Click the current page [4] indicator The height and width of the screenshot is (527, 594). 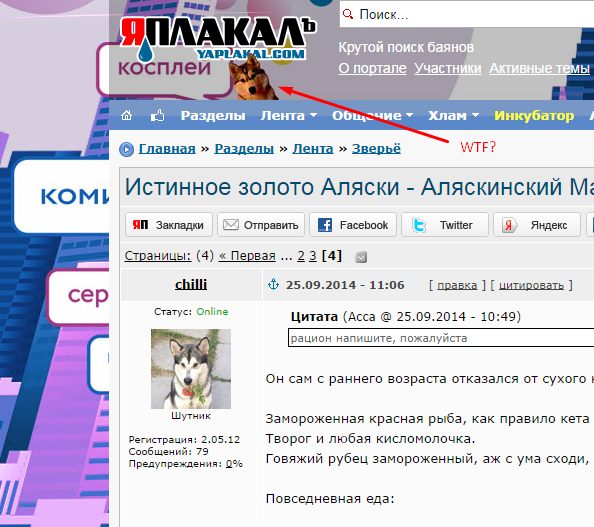coord(331,256)
